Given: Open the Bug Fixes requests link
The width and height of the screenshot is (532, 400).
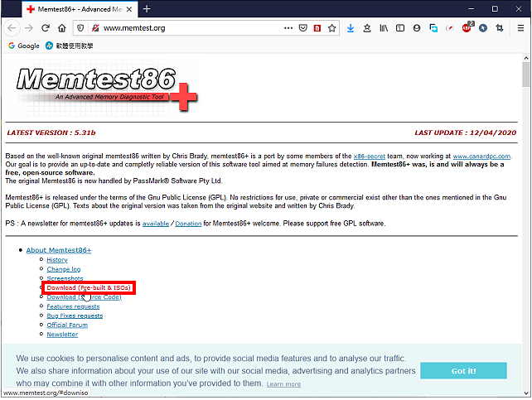Looking at the screenshot, I should click(x=75, y=316).
